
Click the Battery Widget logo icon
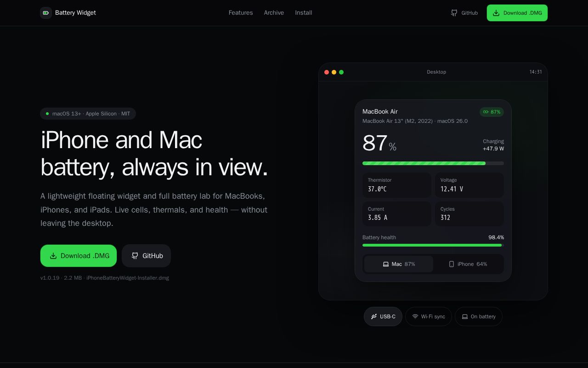click(x=46, y=13)
